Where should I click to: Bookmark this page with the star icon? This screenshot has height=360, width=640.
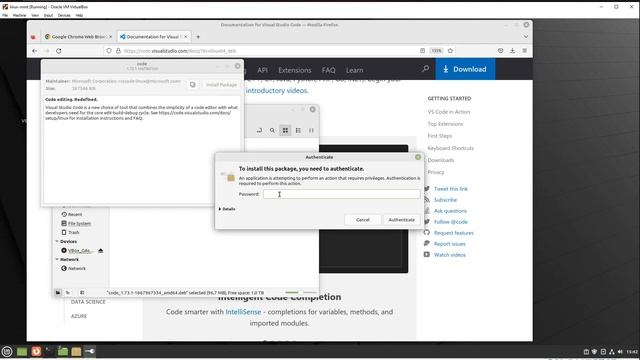(x=450, y=51)
